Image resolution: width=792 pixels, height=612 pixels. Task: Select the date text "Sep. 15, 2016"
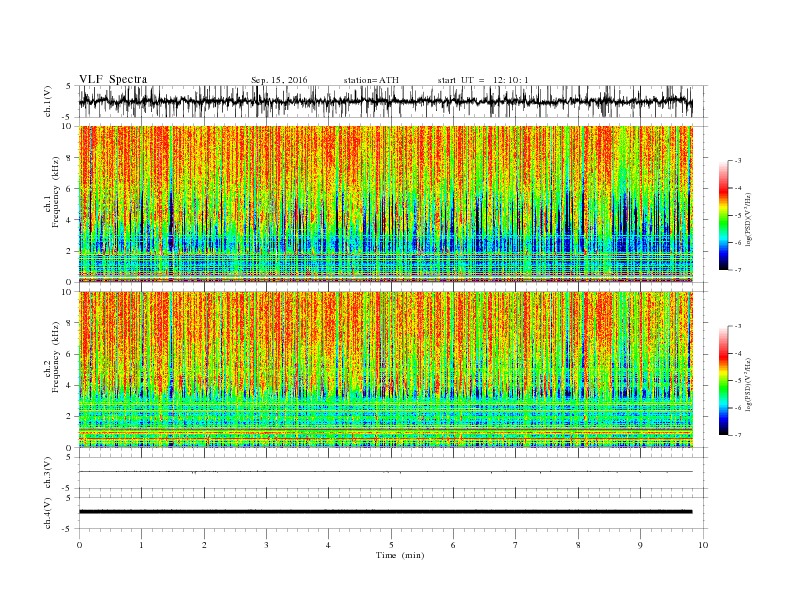pos(279,80)
